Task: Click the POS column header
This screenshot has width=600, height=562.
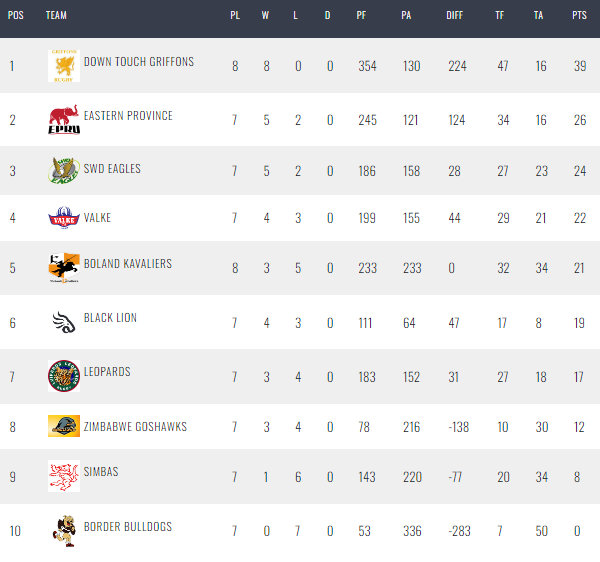Action: pyautogui.click(x=16, y=15)
